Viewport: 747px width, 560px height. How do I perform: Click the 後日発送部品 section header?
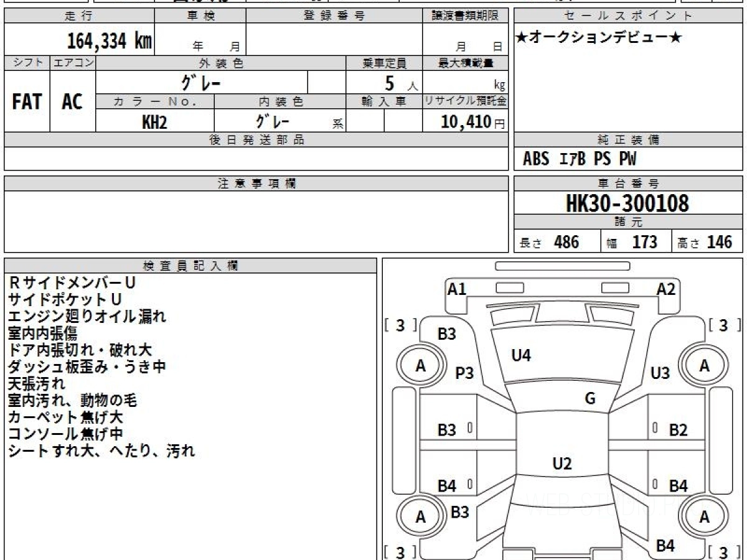(256, 140)
